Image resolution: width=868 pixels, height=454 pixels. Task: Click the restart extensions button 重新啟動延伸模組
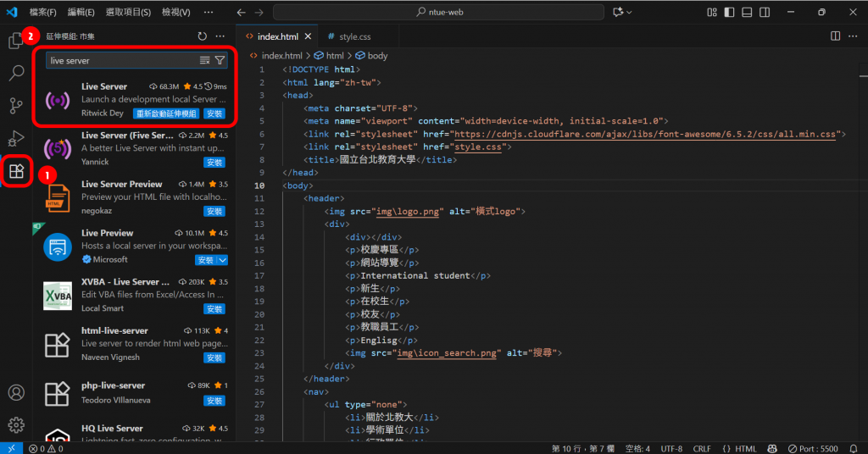[166, 113]
